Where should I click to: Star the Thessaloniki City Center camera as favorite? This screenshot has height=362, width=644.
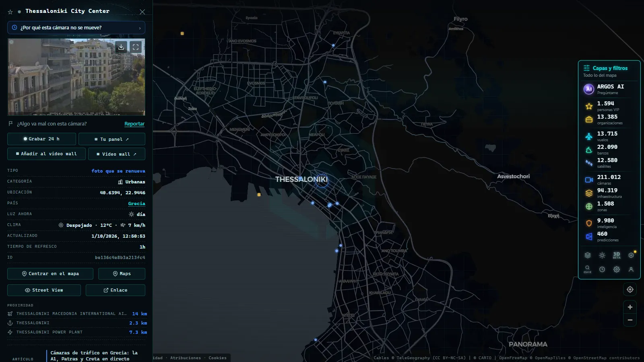10,12
